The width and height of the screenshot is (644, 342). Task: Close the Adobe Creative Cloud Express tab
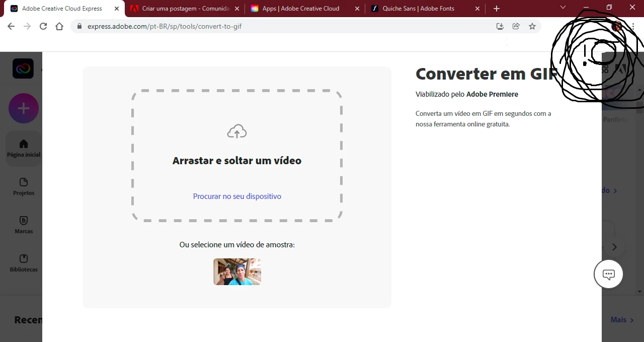[x=117, y=9]
